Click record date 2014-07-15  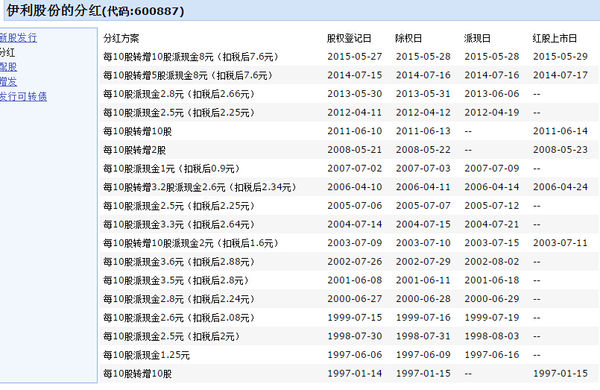click(355, 75)
